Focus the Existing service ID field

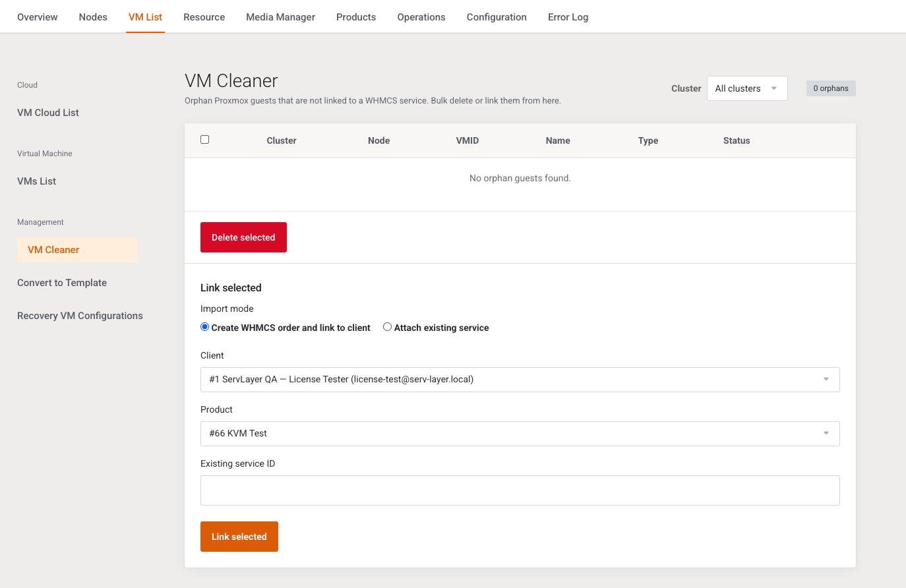pos(520,490)
